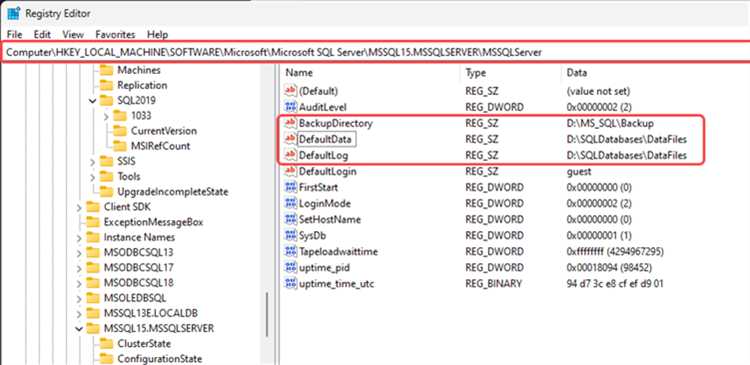Click the UpgradeIncompleteState folder icon
This screenshot has height=365, width=750.
(106, 192)
